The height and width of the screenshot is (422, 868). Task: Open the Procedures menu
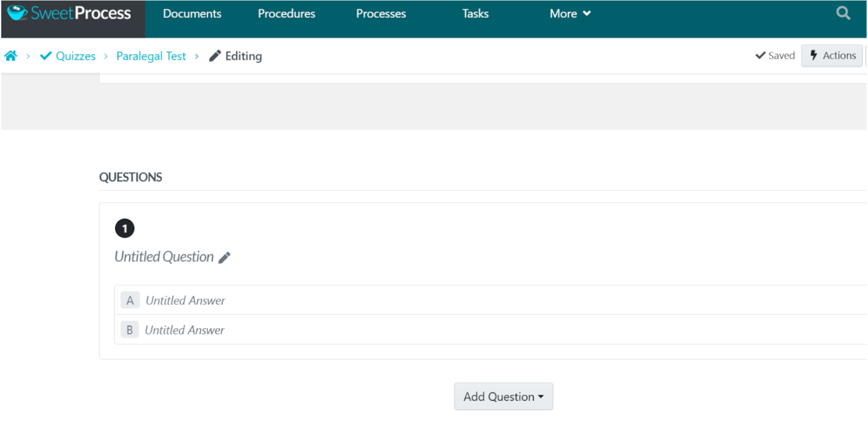[x=286, y=14]
